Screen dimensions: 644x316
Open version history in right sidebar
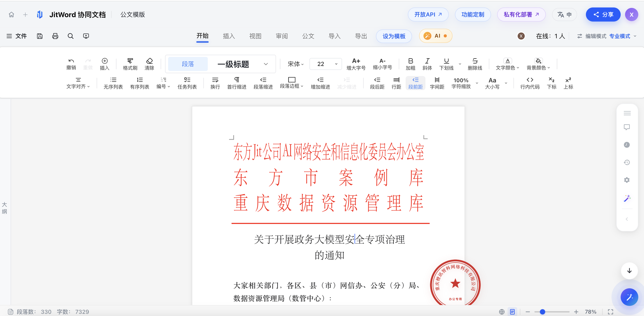(627, 163)
